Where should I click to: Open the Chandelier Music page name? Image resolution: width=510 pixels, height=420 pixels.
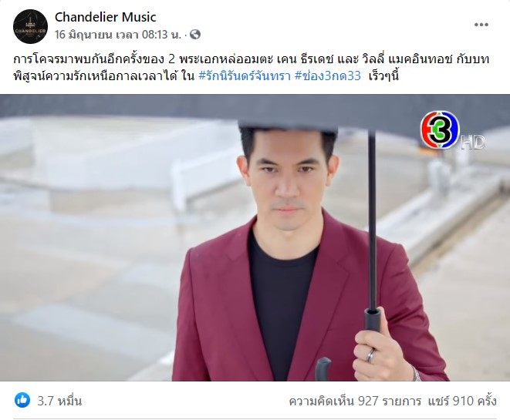click(106, 17)
